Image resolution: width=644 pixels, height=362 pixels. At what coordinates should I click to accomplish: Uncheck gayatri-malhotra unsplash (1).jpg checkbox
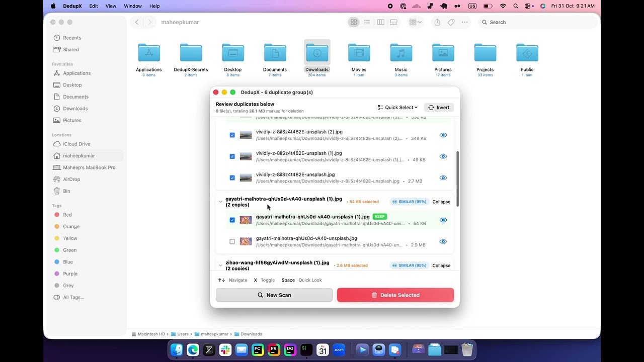pyautogui.click(x=232, y=220)
